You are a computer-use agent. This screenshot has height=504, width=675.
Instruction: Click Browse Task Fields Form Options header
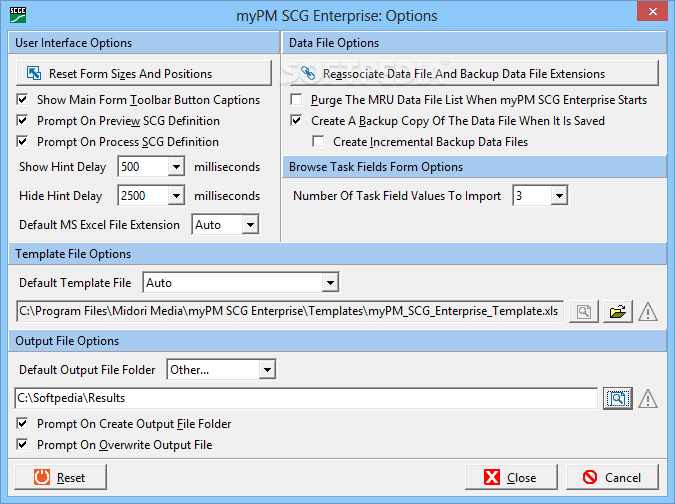pos(474,167)
